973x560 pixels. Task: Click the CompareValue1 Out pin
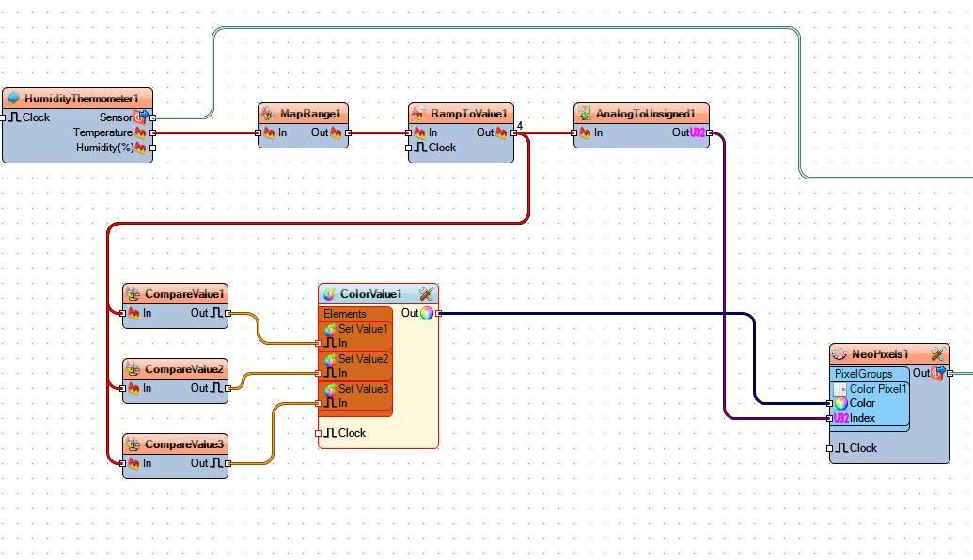[228, 313]
